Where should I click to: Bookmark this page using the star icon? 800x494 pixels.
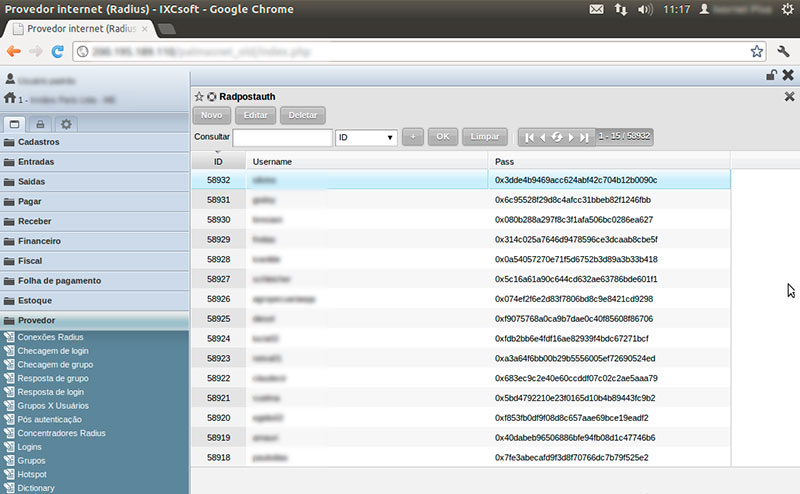pos(757,51)
